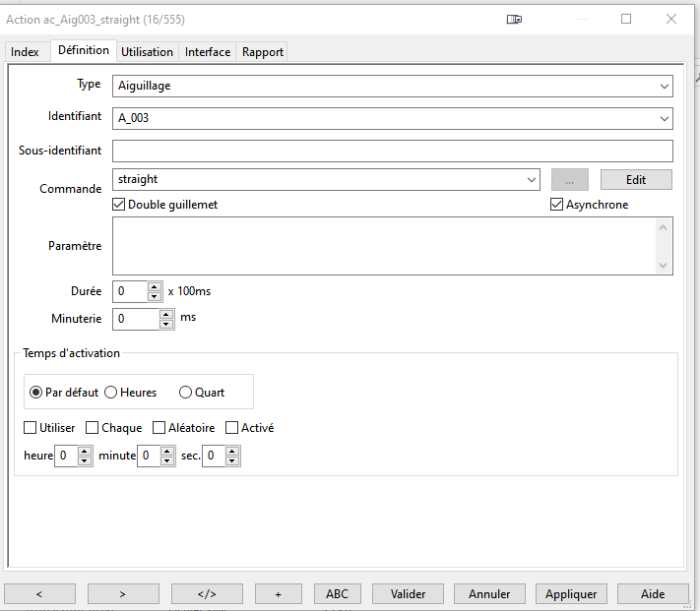Click the next action arrow button

coord(123,593)
